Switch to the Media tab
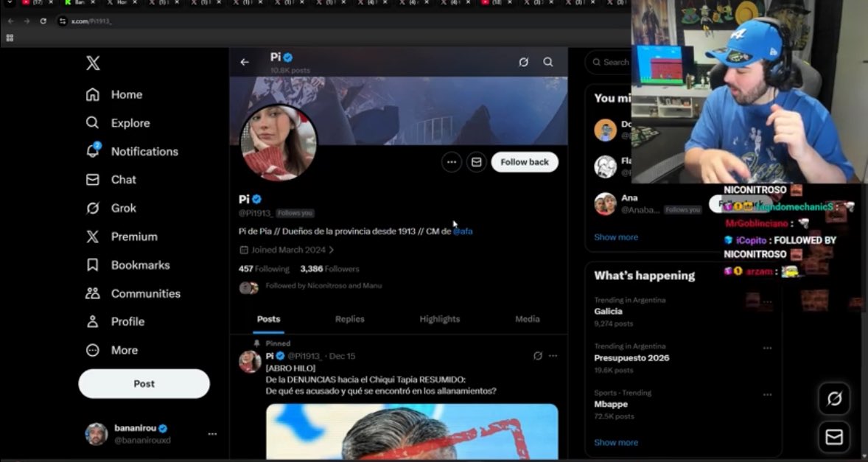This screenshot has height=462, width=868. coord(527,319)
